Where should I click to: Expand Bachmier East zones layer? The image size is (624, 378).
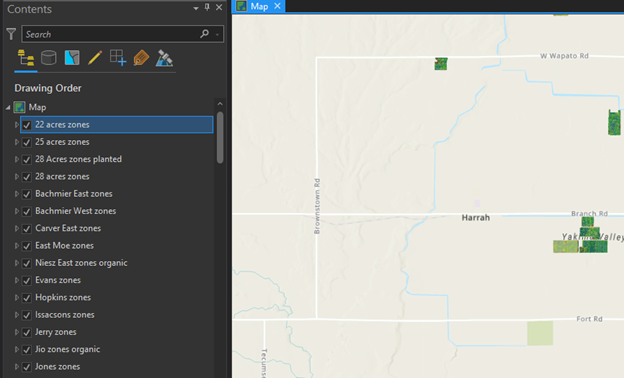click(16, 194)
